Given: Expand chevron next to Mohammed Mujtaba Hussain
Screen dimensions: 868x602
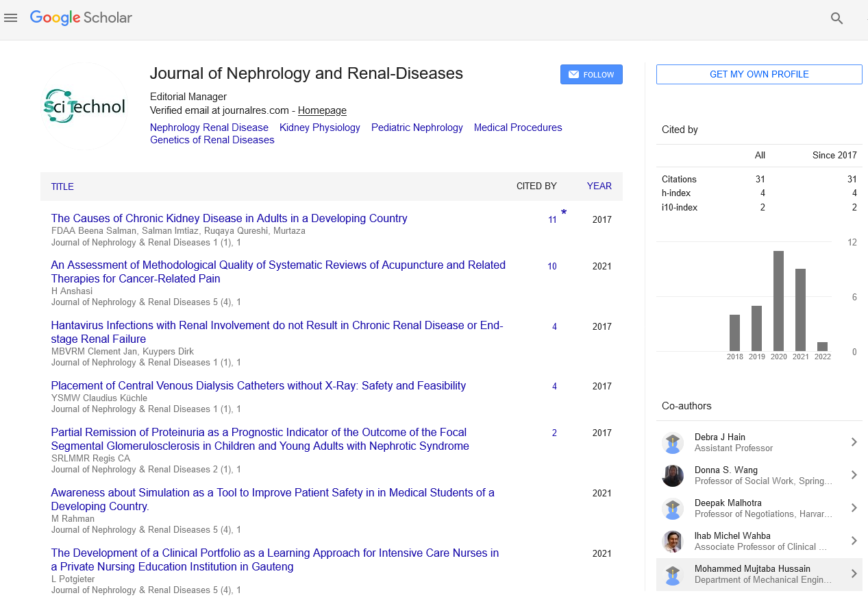Looking at the screenshot, I should click(854, 574).
